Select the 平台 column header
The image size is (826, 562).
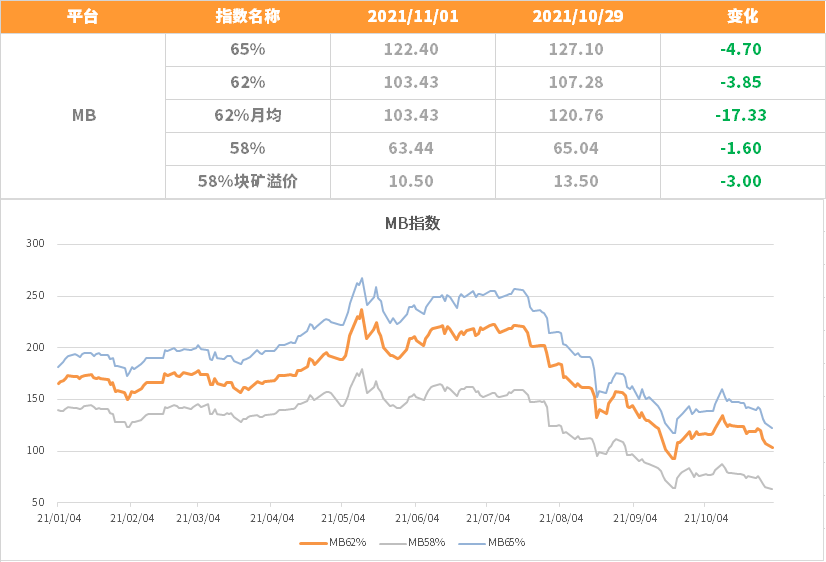(x=83, y=16)
